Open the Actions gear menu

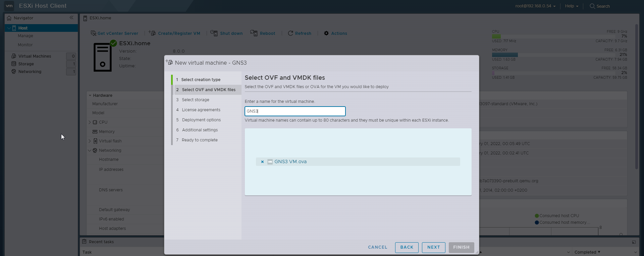326,33
